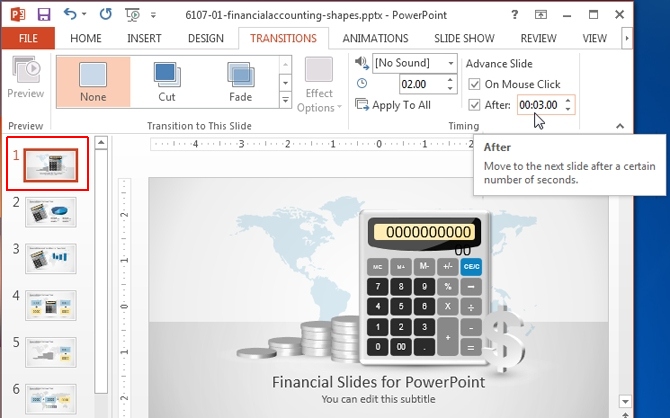
Task: Open the Undo history dropdown arrow
Action: (x=84, y=15)
